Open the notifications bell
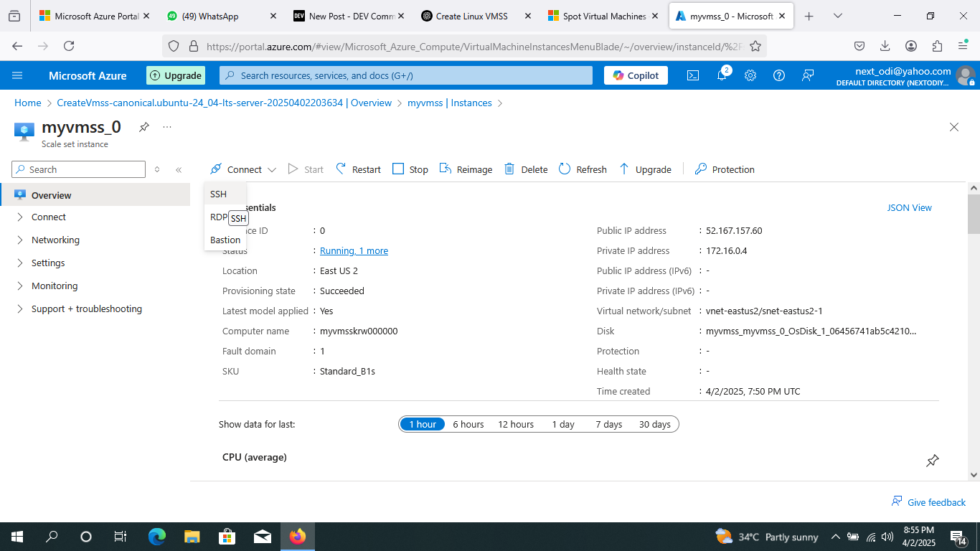 pos(722,75)
